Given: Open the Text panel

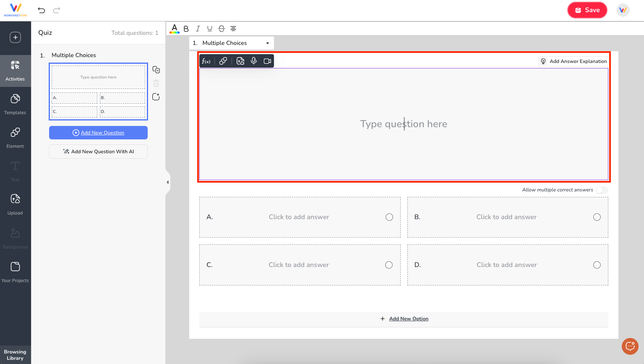Looking at the screenshot, I should (15, 171).
